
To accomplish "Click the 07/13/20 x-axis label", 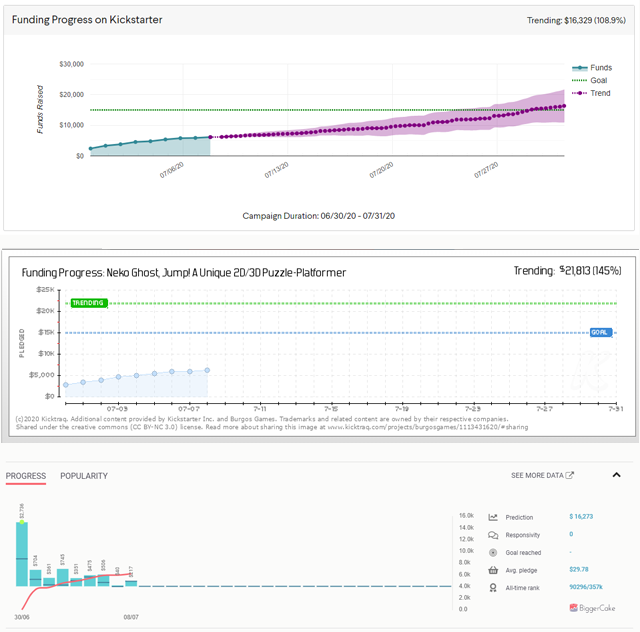I will tap(276, 170).
